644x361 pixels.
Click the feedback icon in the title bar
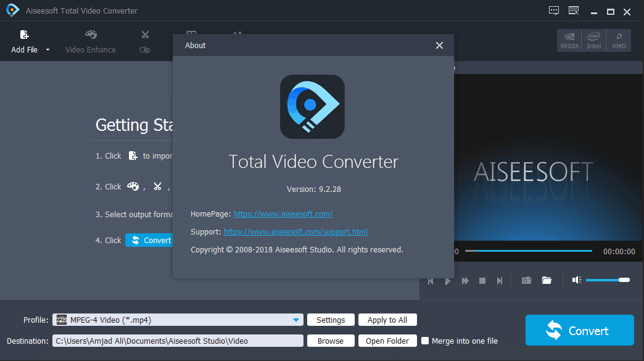tap(553, 10)
